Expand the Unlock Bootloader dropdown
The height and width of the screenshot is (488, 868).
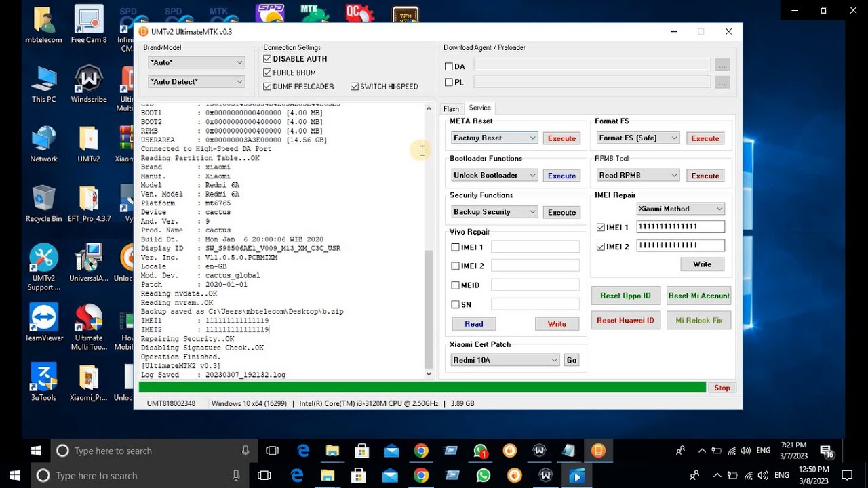pos(494,175)
